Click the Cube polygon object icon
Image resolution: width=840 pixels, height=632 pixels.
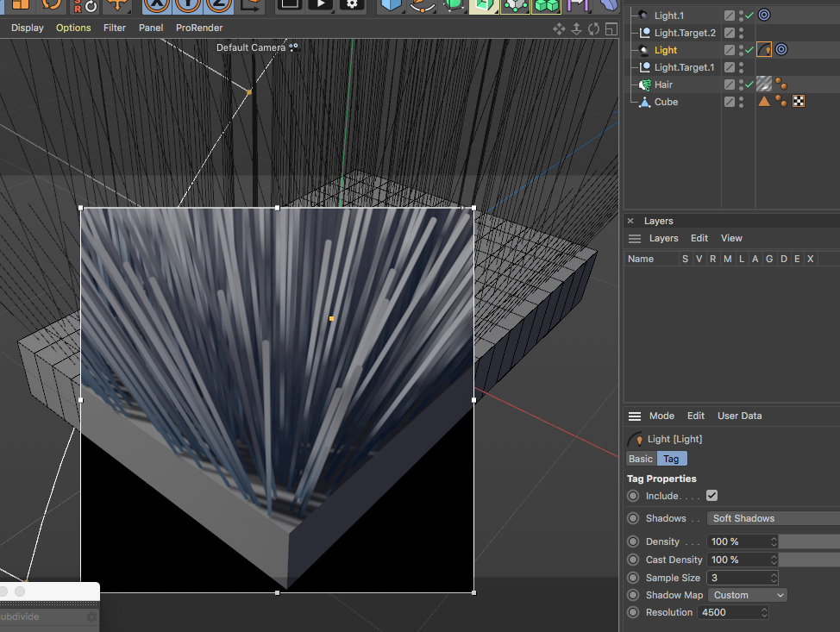click(644, 102)
